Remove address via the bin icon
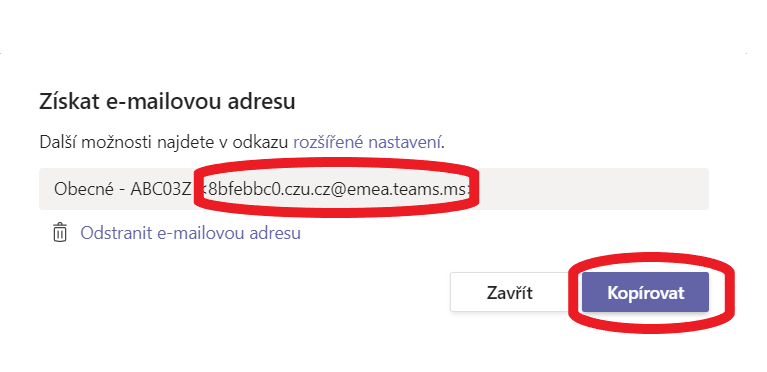The width and height of the screenshot is (767, 372). pos(60,232)
